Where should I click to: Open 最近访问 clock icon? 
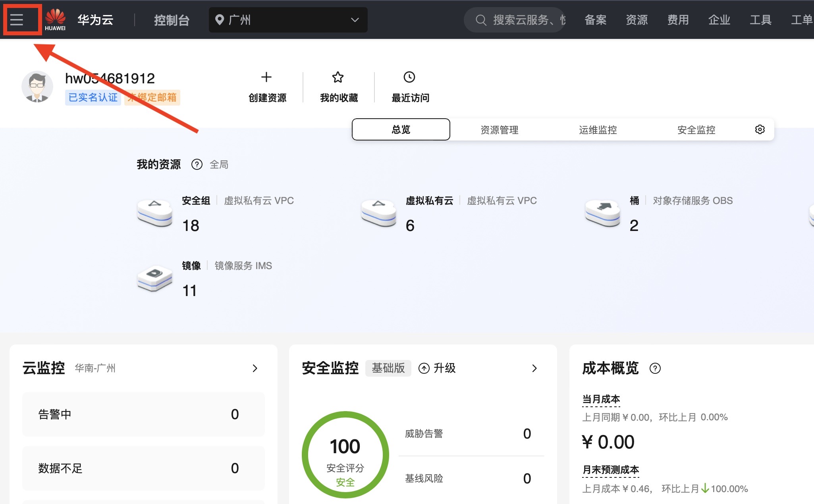click(409, 77)
